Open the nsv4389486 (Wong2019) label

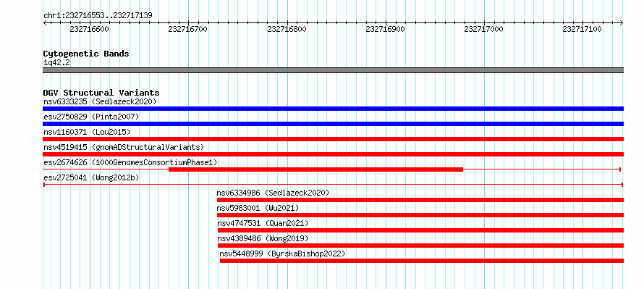click(263, 238)
